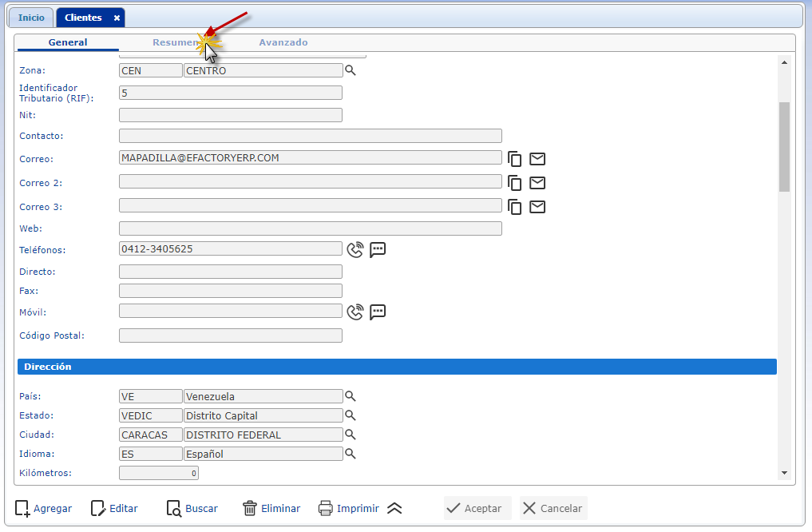Focus the Fax input field
This screenshot has width=812, height=532.
pos(231,291)
